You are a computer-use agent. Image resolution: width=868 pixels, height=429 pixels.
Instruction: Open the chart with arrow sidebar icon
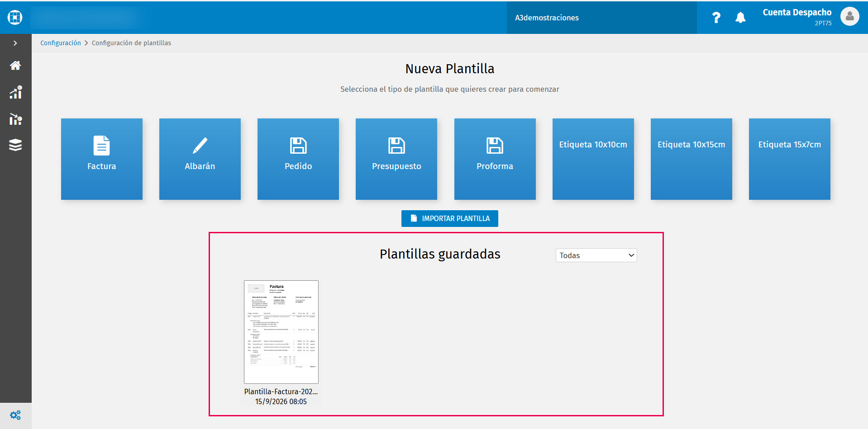point(15,119)
